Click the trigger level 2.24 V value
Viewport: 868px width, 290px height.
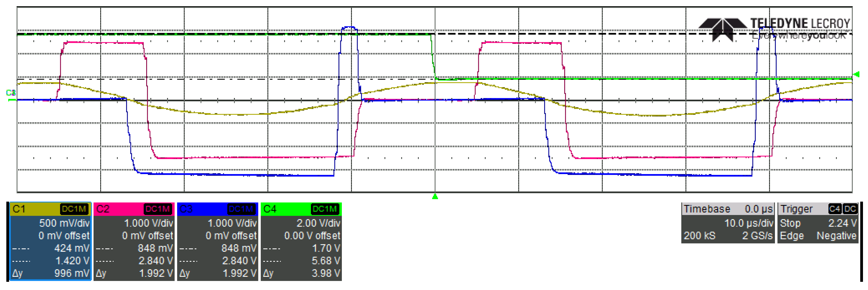[x=842, y=223]
